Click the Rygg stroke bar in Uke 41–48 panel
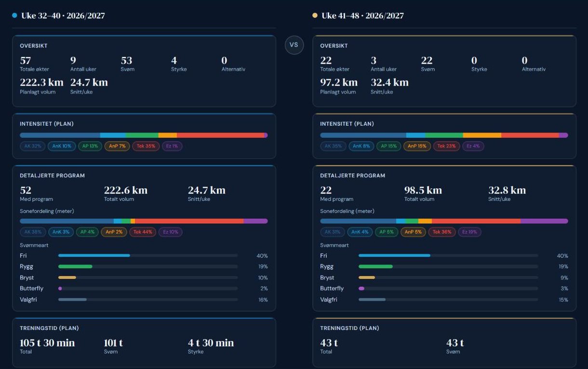The image size is (588, 369). click(448, 266)
